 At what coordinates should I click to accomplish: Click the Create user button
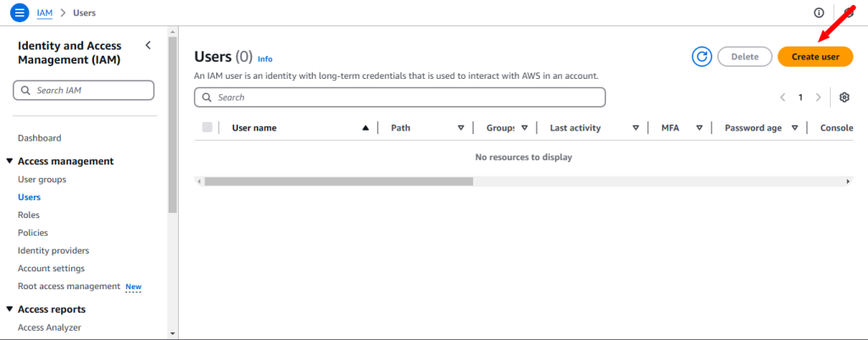pos(815,57)
